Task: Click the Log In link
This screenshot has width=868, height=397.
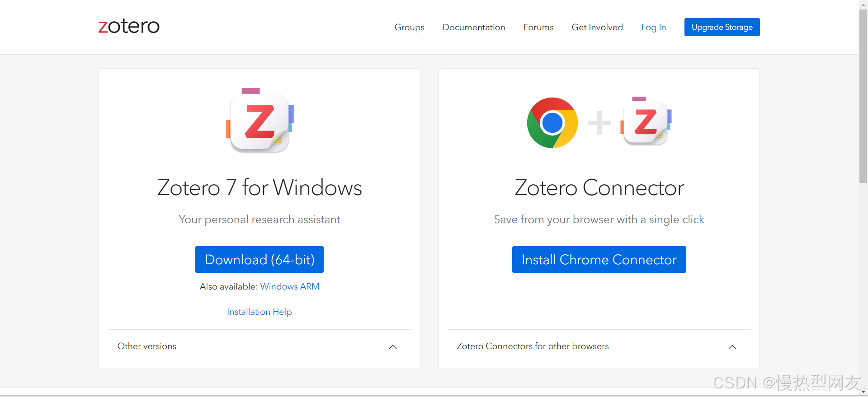Action: coord(653,27)
